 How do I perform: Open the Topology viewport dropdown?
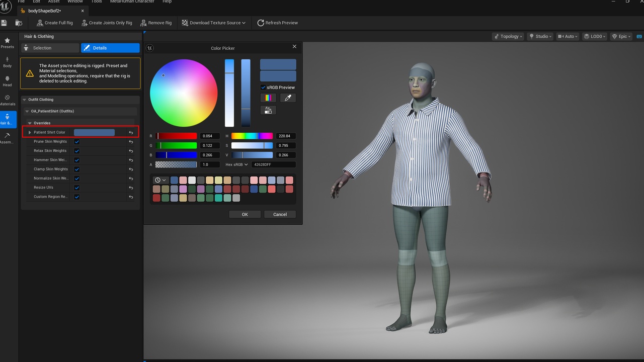coord(508,36)
